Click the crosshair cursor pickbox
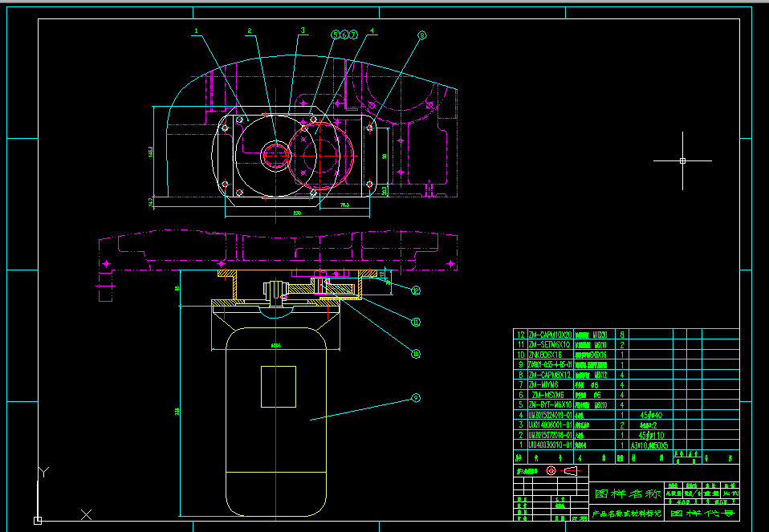 click(682, 160)
